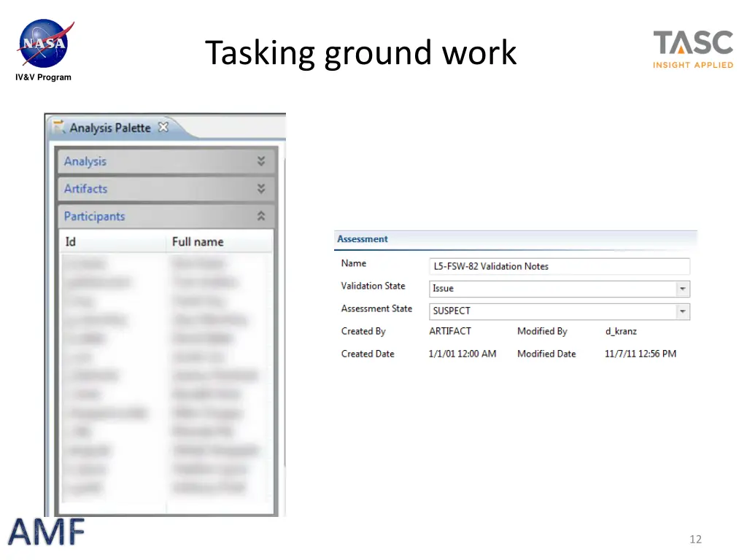Screen dimensions: 747x560
Task: Sort by the Id column header
Action: [71, 241]
